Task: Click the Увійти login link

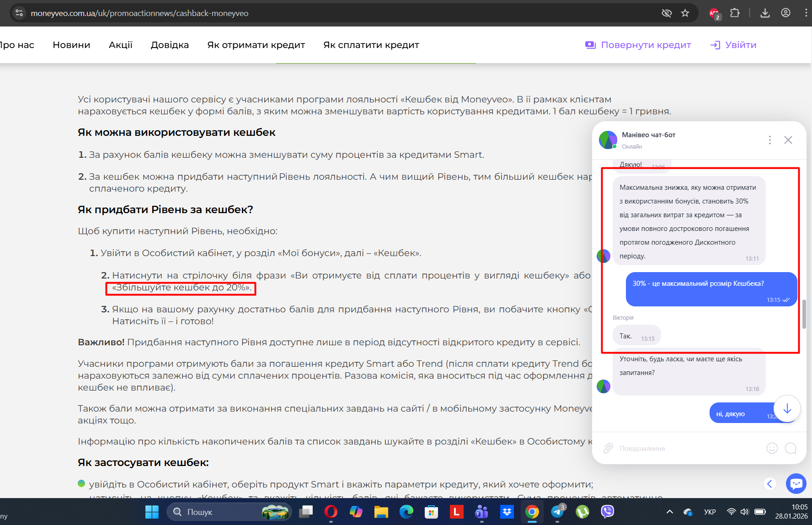Action: pos(733,45)
